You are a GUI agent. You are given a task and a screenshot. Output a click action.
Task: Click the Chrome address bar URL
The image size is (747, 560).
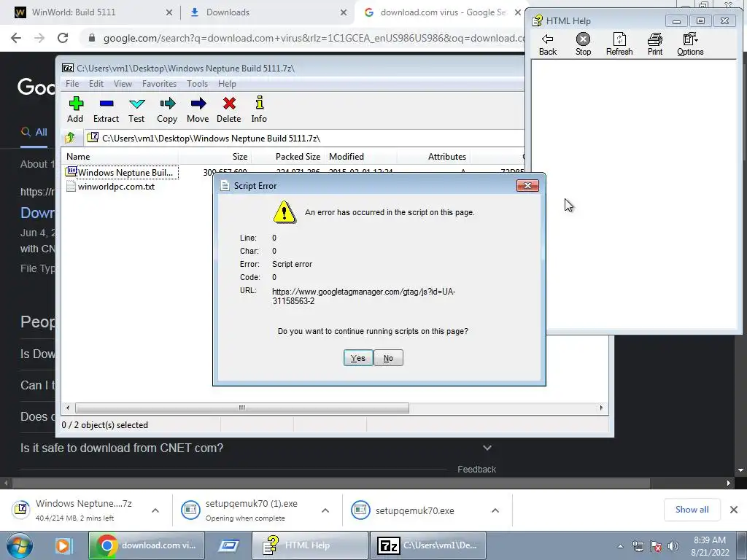click(x=312, y=38)
